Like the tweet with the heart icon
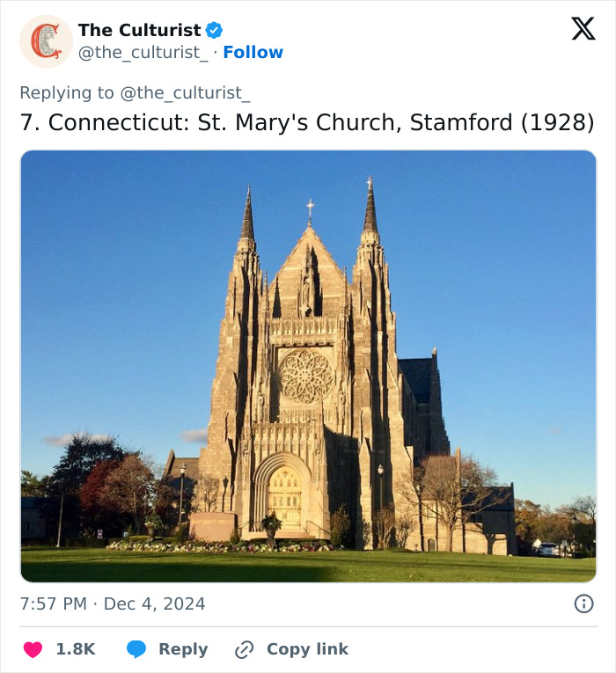 (x=33, y=649)
